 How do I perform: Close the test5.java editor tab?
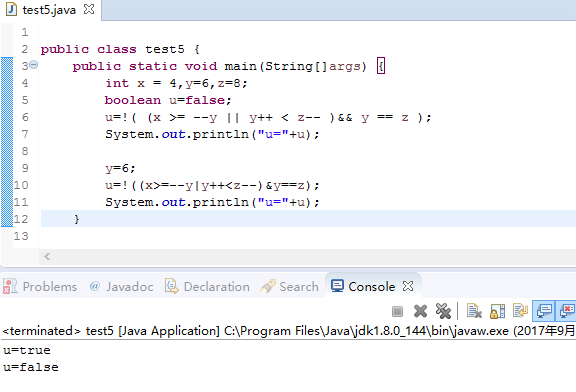89,9
